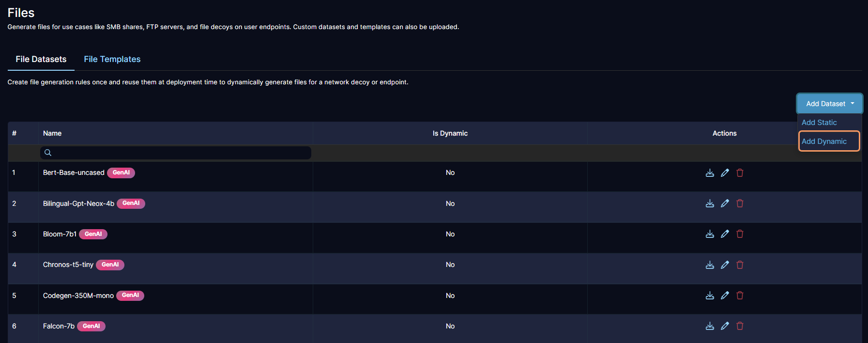Edit the Falcon-7b dataset
This screenshot has width=868, height=343.
(x=725, y=326)
